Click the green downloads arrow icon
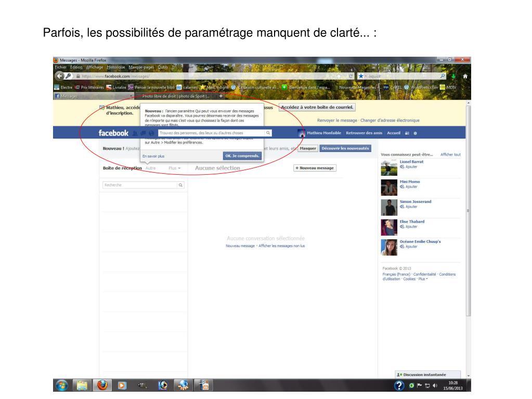 [453, 76]
